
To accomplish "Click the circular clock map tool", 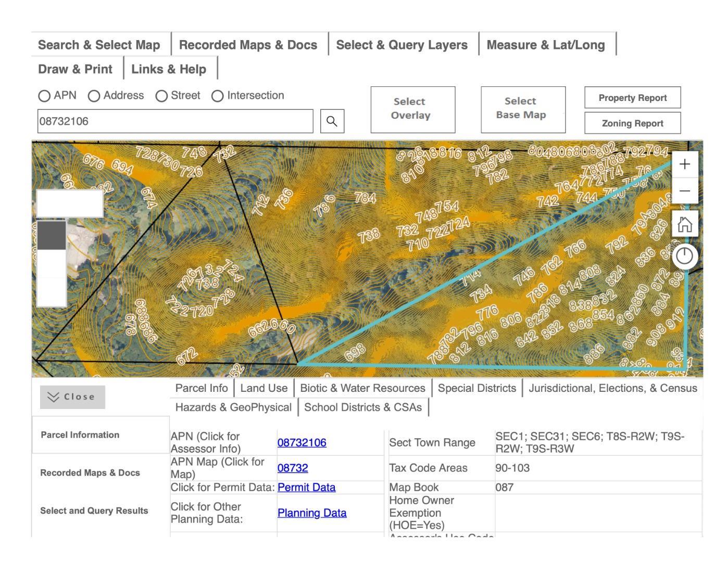I will [x=684, y=256].
